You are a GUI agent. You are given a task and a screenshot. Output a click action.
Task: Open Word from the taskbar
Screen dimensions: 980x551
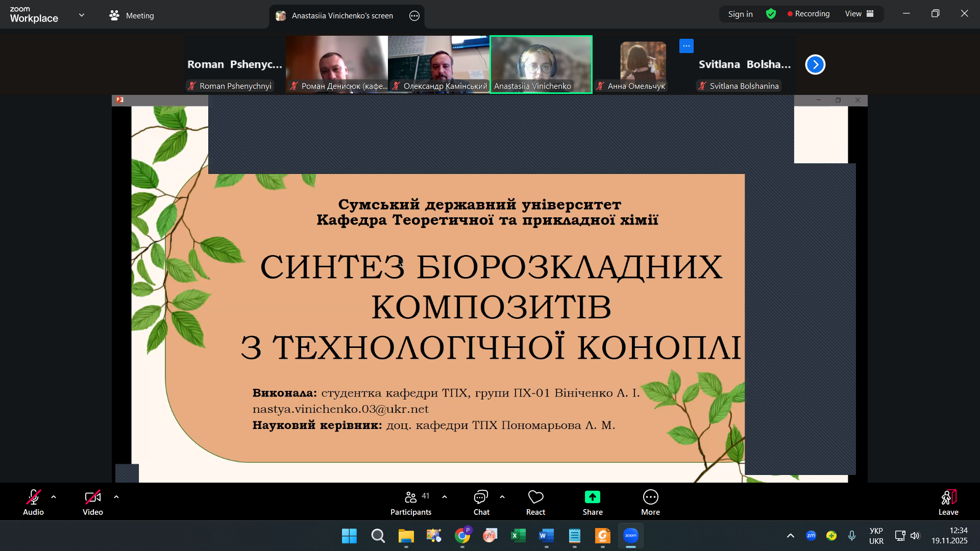[x=546, y=536]
